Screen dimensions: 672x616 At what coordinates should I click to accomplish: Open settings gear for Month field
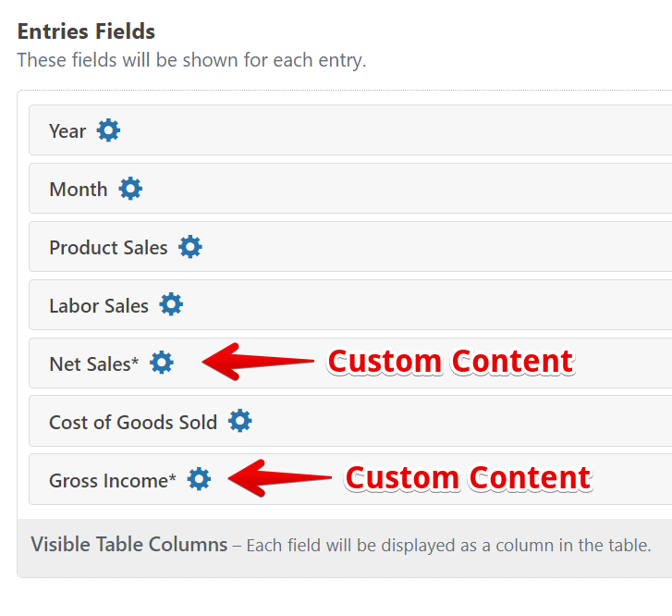pyautogui.click(x=131, y=189)
